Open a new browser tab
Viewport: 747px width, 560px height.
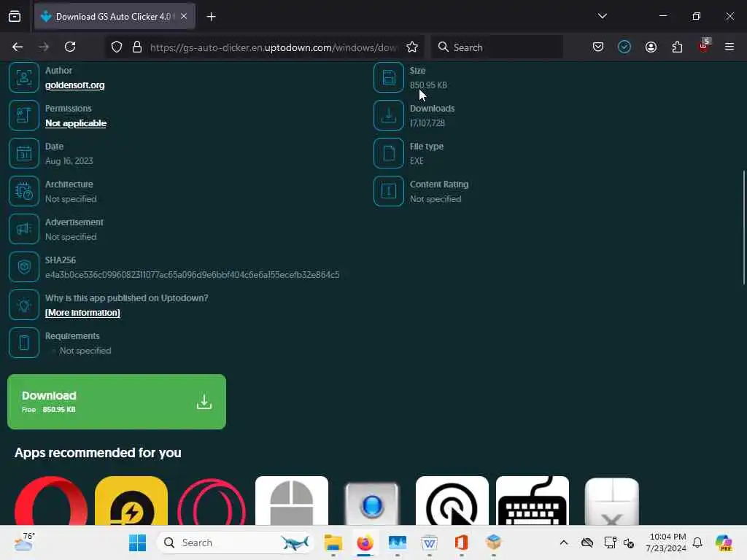pyautogui.click(x=211, y=17)
